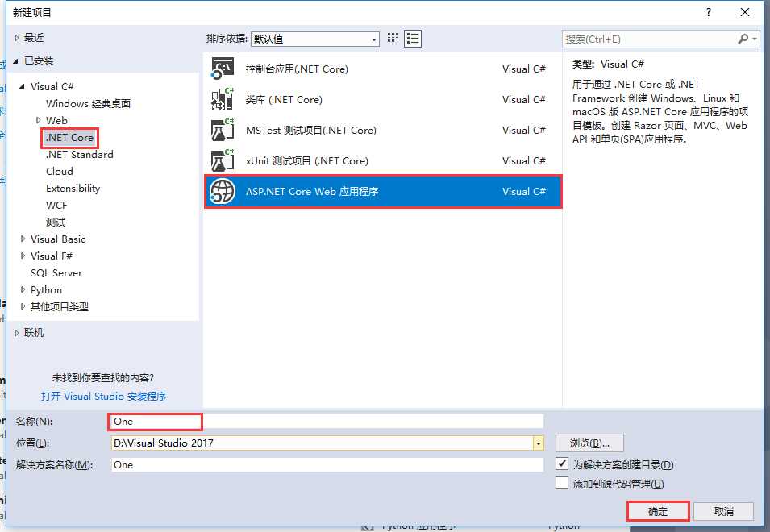Viewport: 770px width, 532px height.
Task: Switch templates to small icons view
Action: point(393,39)
